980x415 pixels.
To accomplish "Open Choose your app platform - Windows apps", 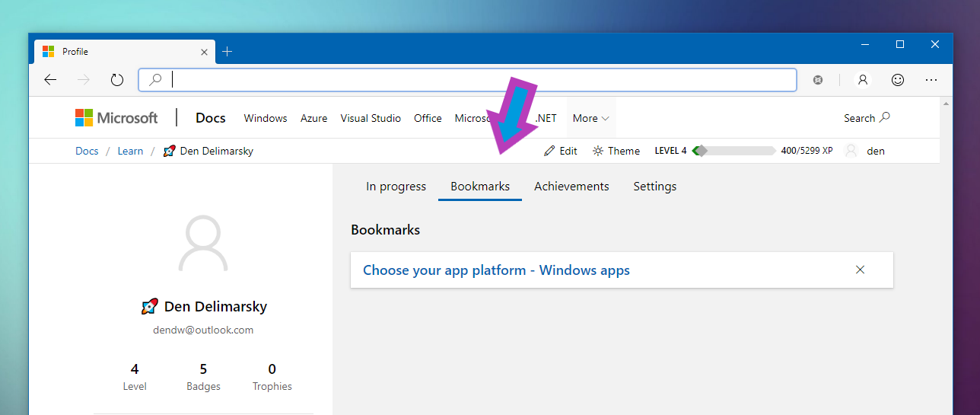I will [x=496, y=270].
